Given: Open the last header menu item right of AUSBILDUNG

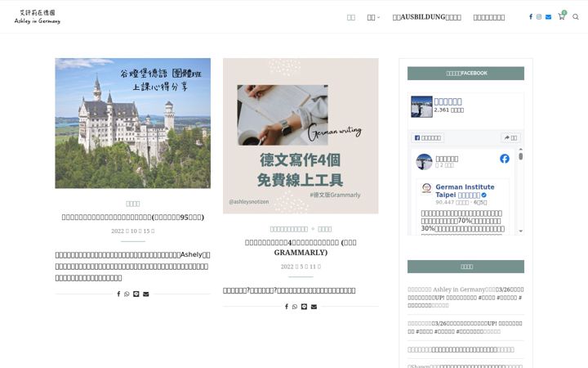Looking at the screenshot, I should [x=489, y=17].
